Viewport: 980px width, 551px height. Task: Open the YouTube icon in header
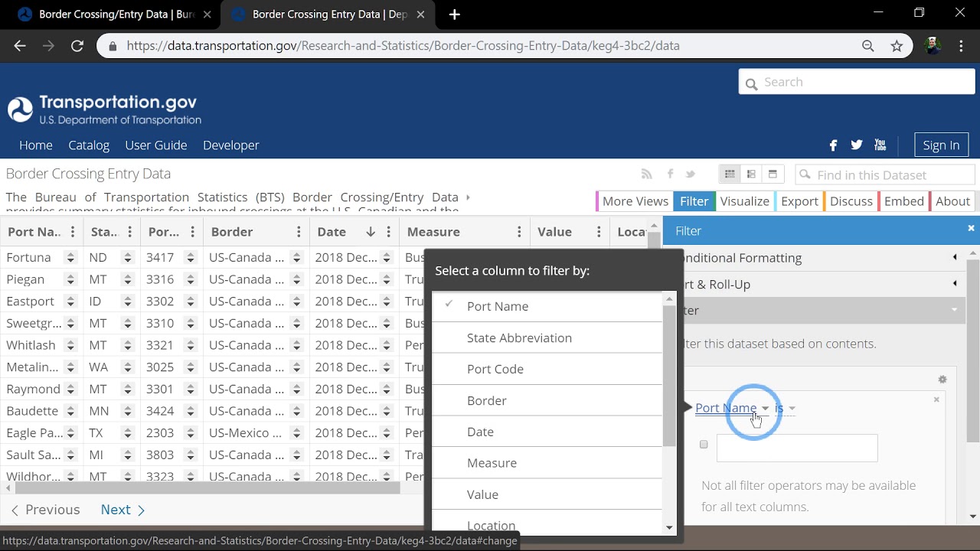[880, 145]
